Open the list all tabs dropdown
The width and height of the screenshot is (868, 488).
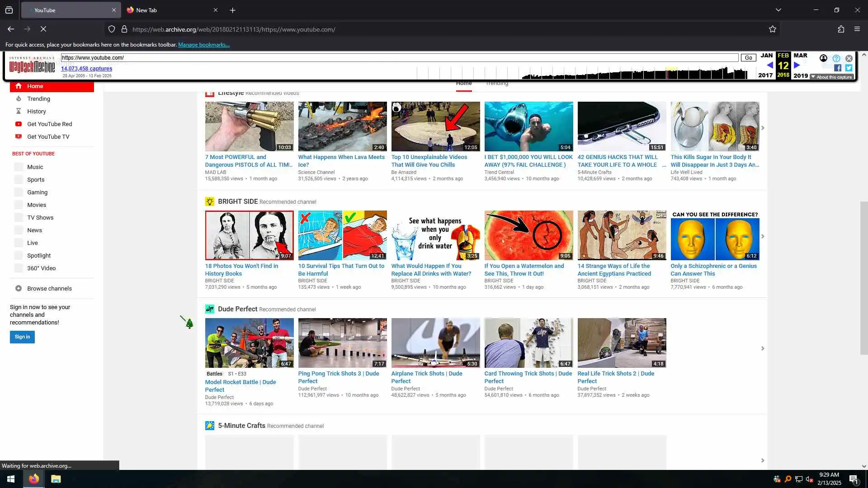coord(778,10)
